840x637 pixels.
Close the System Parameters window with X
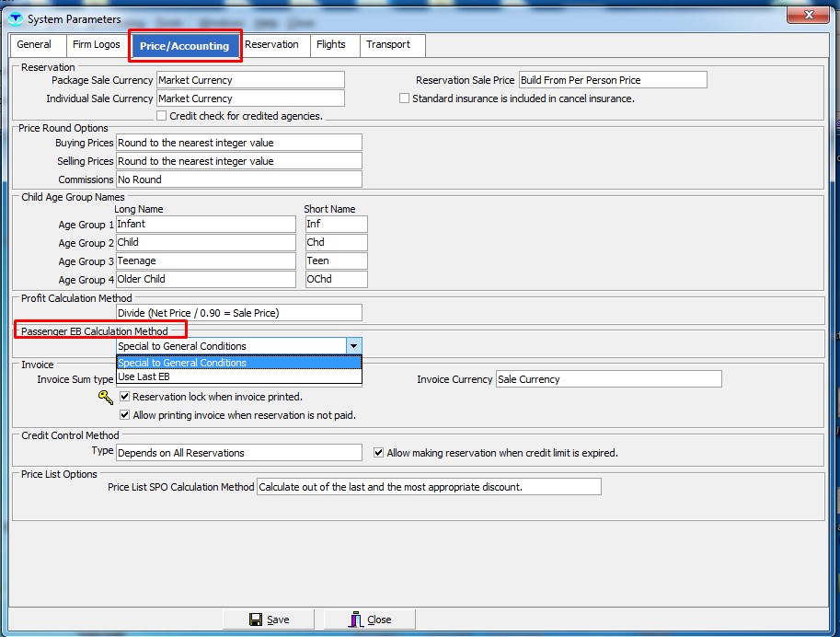[x=807, y=16]
